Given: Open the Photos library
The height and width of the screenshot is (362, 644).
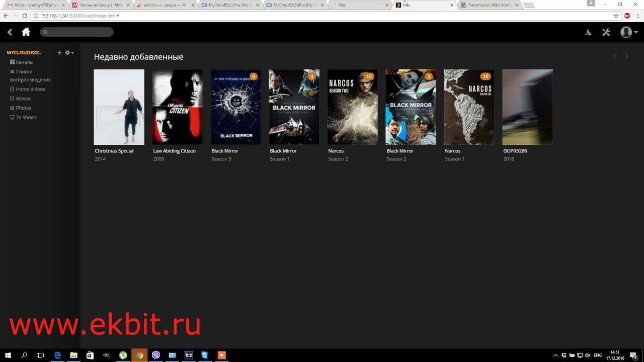Looking at the screenshot, I should (23, 108).
